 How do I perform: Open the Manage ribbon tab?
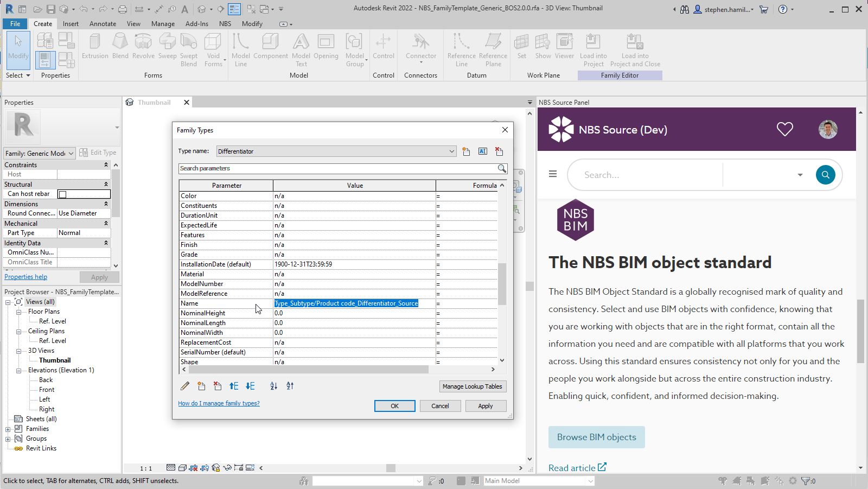(x=163, y=24)
